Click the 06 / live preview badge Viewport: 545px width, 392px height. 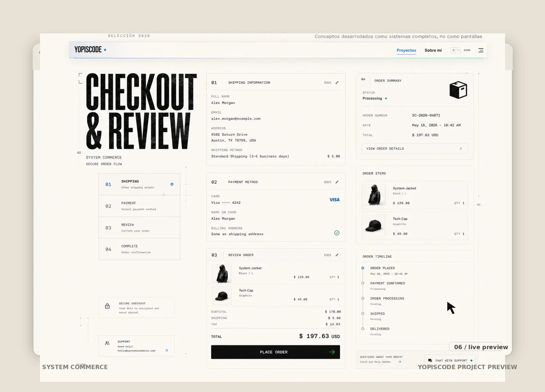coord(477,347)
